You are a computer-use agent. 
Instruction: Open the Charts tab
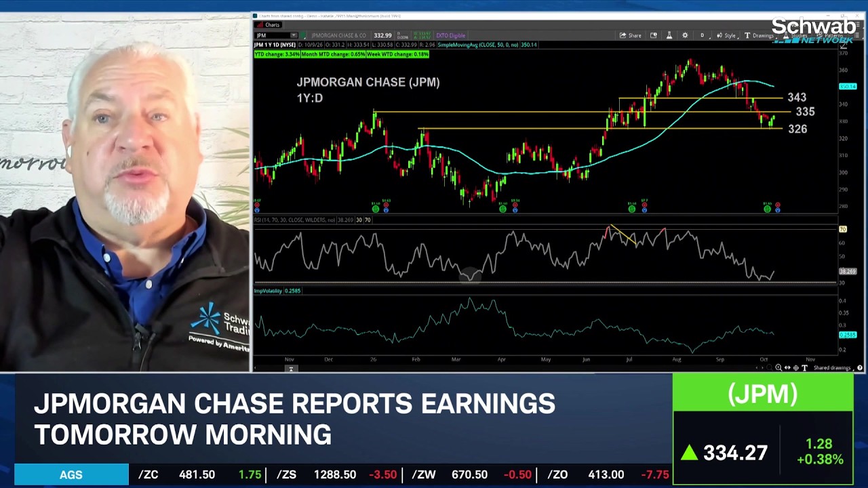pyautogui.click(x=269, y=25)
